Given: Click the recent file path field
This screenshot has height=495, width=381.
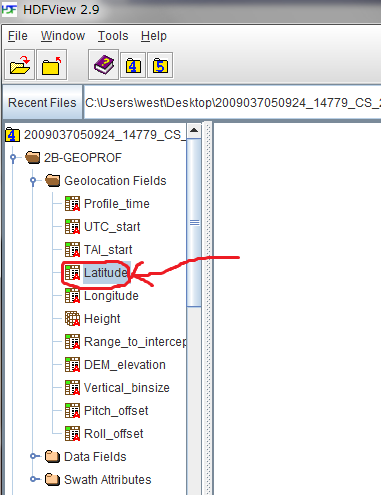Looking at the screenshot, I should (232, 102).
